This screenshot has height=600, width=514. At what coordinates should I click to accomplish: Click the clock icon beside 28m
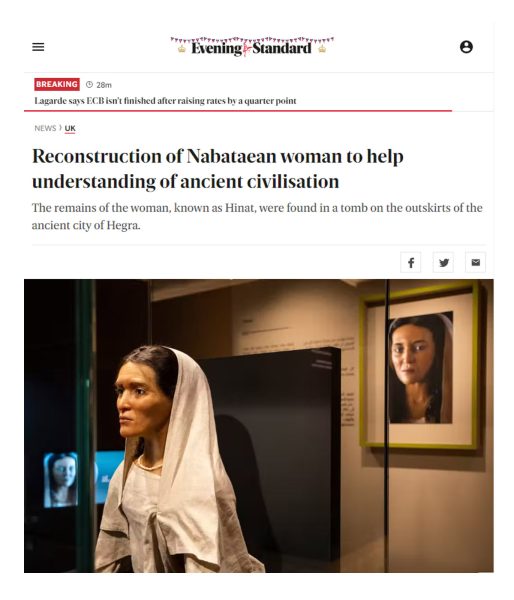(89, 85)
